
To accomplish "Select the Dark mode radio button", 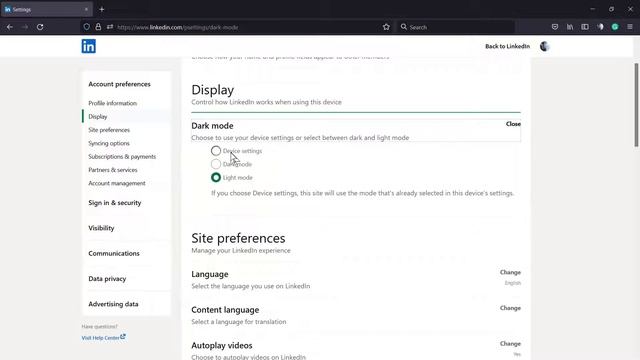I will click(216, 164).
